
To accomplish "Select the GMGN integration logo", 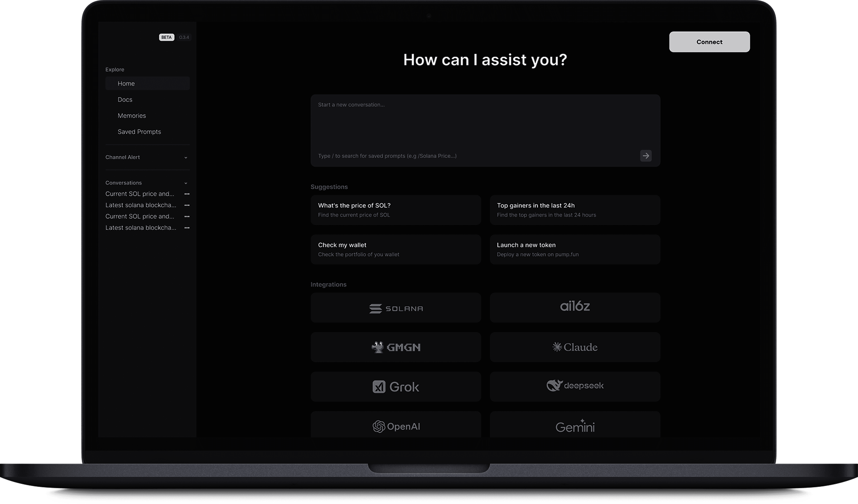I will pyautogui.click(x=396, y=347).
